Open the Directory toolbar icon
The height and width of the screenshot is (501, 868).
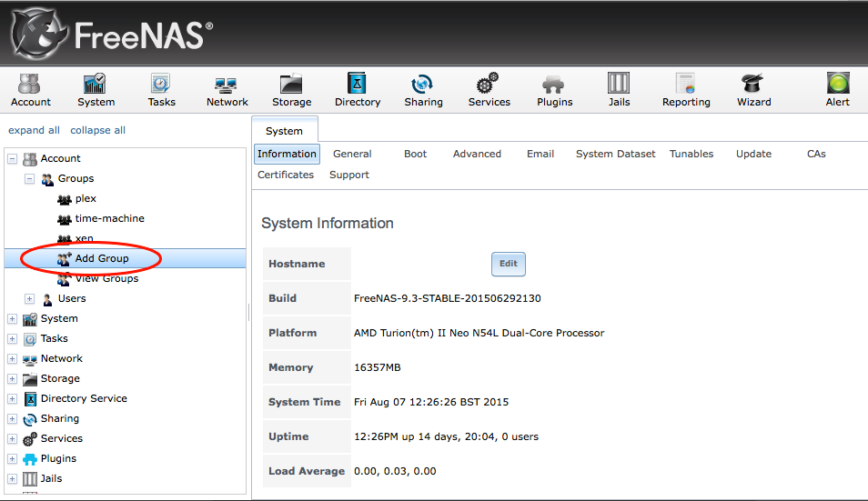point(357,90)
